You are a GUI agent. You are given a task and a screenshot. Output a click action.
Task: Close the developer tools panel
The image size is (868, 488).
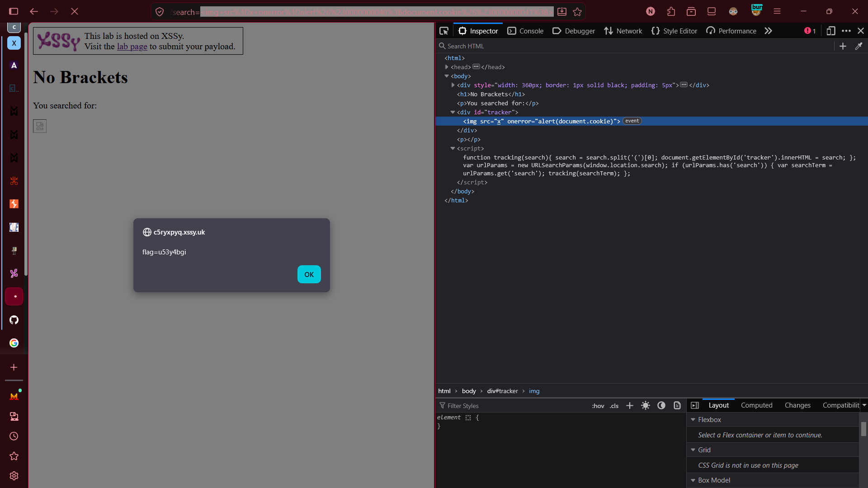[861, 31]
